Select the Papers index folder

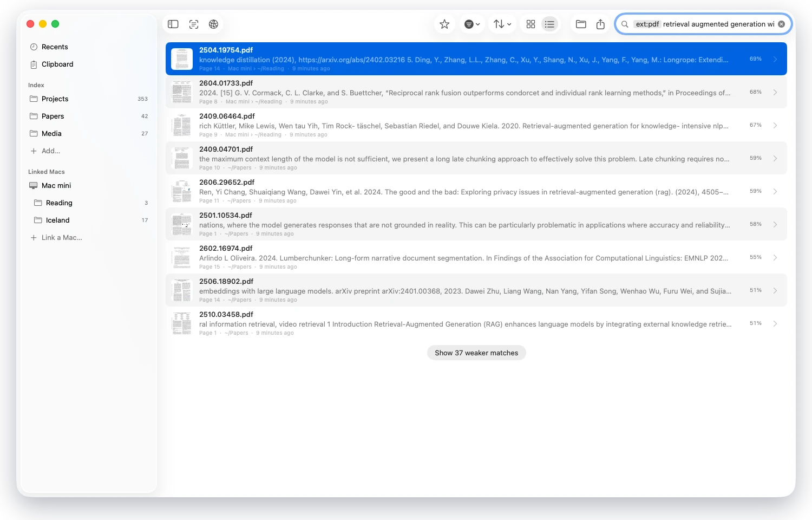point(89,116)
